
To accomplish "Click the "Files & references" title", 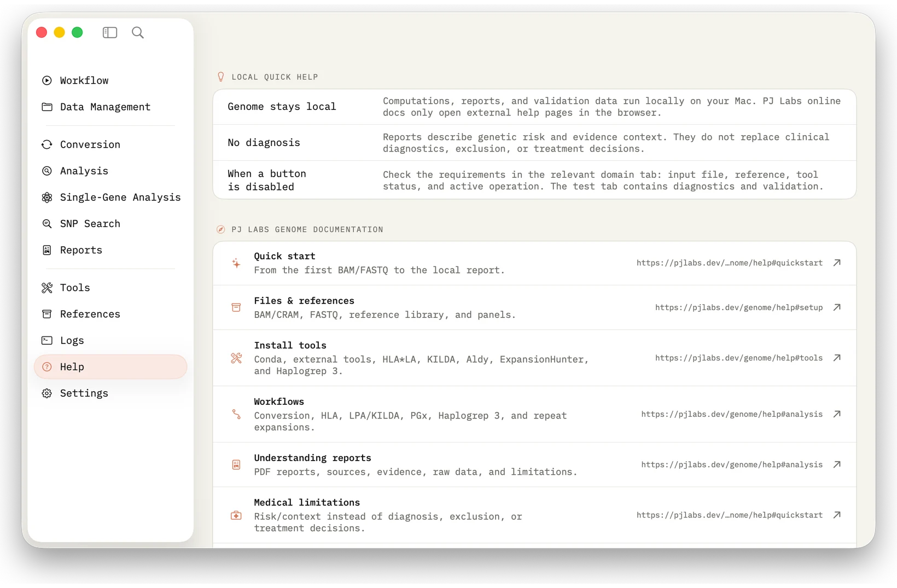I will 304,301.
